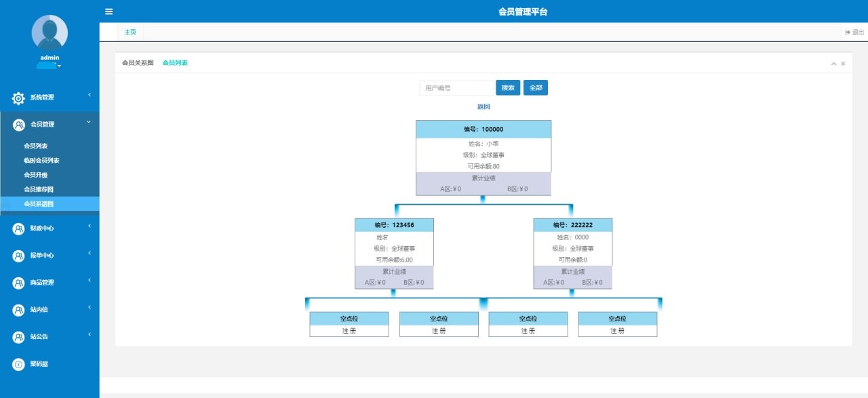Click the 会员关系图 panel title
Image resolution: width=868 pixels, height=398 pixels.
(138, 62)
